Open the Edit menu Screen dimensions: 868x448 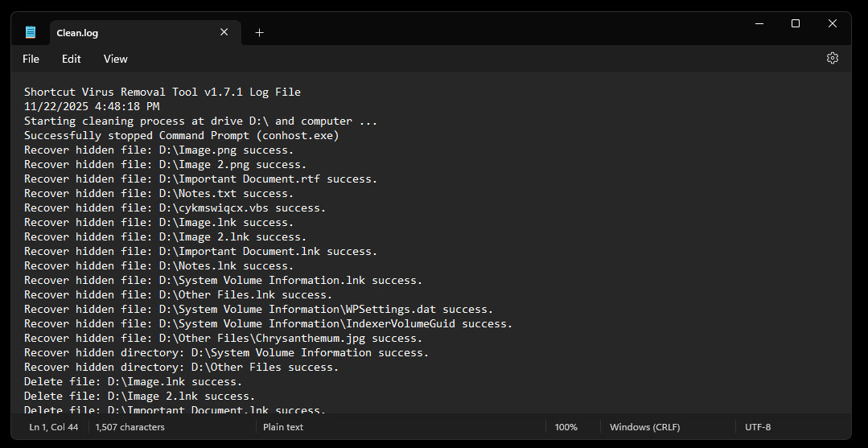[x=72, y=59]
